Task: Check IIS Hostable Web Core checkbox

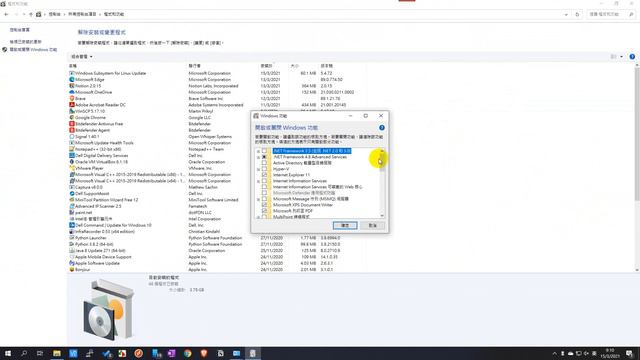Action: (x=264, y=187)
